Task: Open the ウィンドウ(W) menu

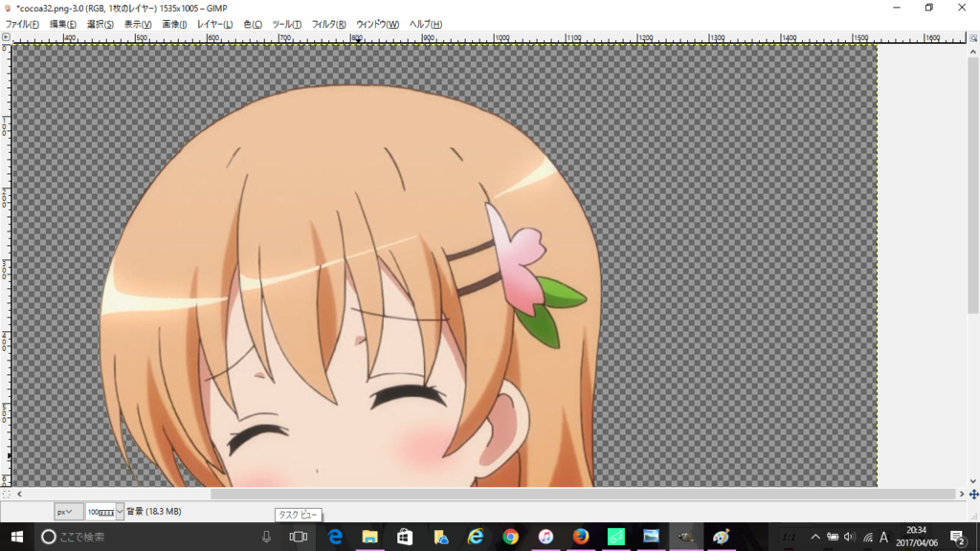Action: pos(377,24)
